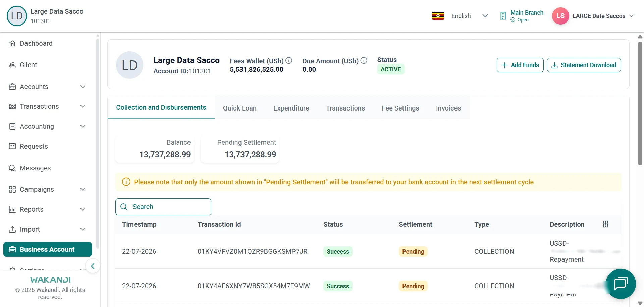Expand the Reports sidebar chevron
Viewport: 644px width, 307px height.
point(83,209)
